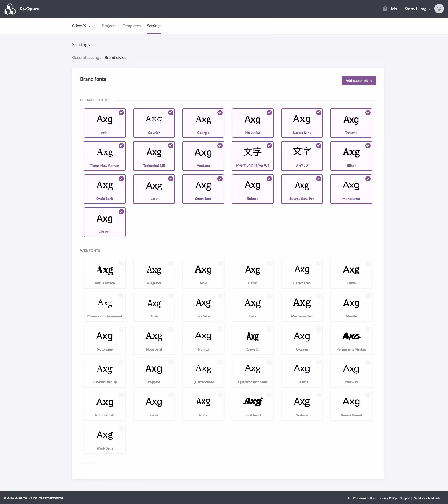Viewport: 448px width, 504px height.
Task: Enable the Arvo web font
Action: click(x=203, y=273)
